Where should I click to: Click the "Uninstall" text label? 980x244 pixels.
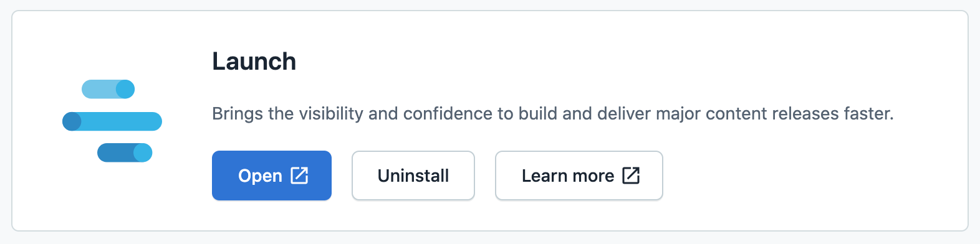413,176
